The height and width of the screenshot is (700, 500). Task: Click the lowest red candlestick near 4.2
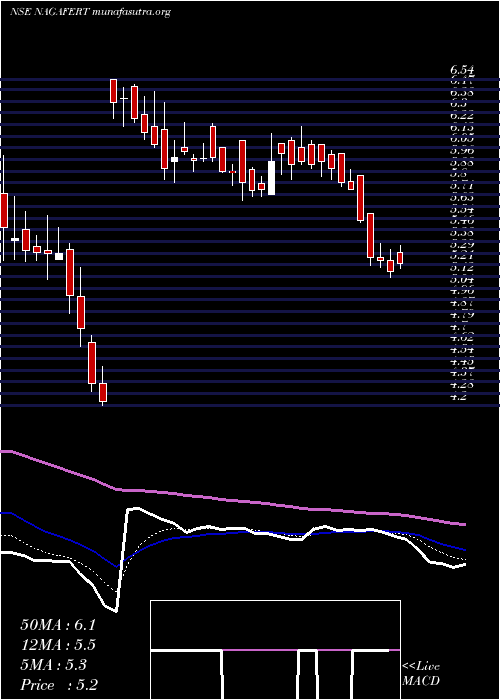[103, 392]
